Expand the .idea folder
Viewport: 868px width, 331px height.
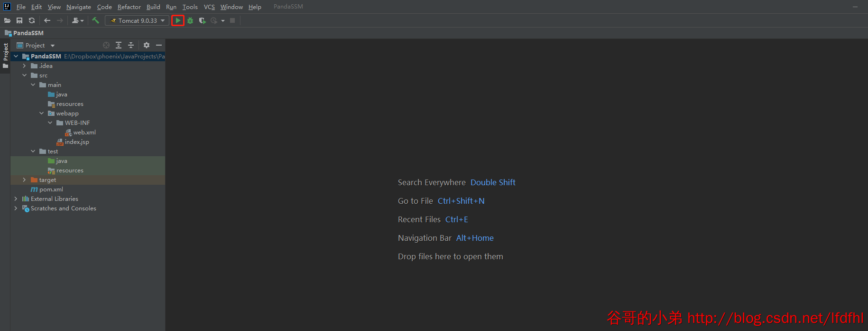tap(24, 66)
